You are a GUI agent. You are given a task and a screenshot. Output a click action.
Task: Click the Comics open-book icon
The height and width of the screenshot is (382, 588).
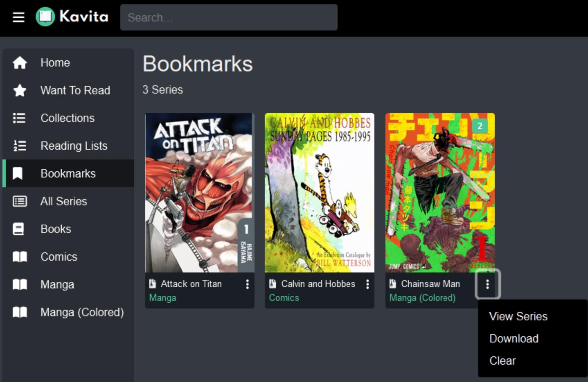click(x=20, y=257)
